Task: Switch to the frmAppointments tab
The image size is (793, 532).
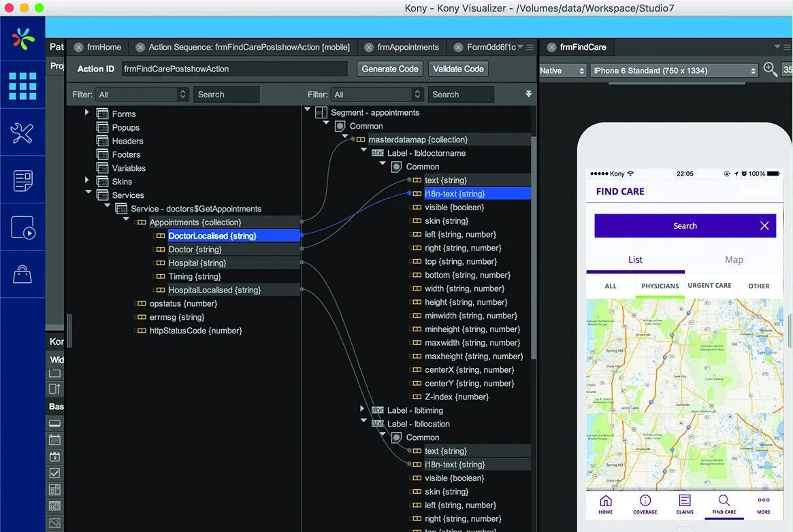Action: click(408, 48)
